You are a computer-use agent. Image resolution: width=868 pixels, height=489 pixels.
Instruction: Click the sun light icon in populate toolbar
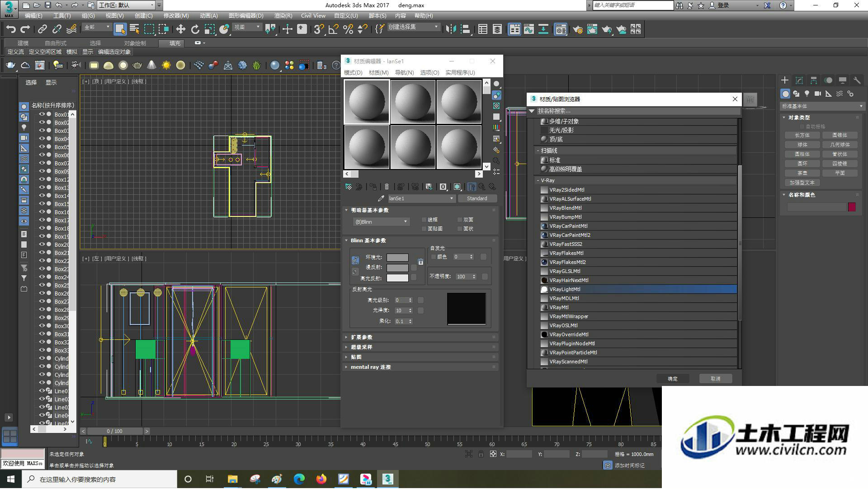coord(166,66)
